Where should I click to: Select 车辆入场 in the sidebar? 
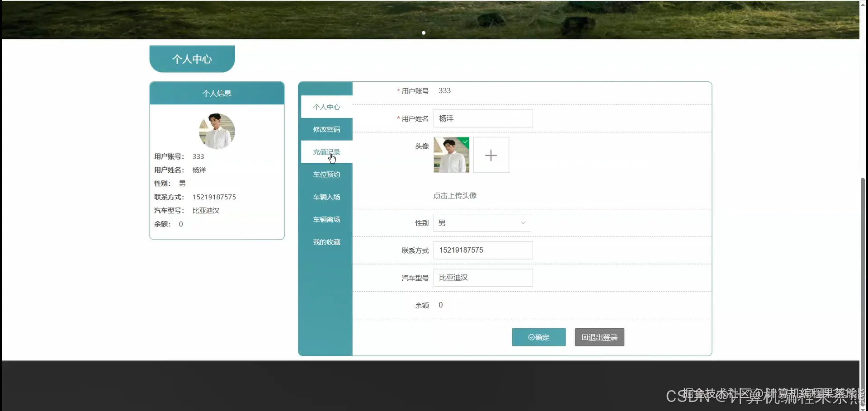coord(326,197)
